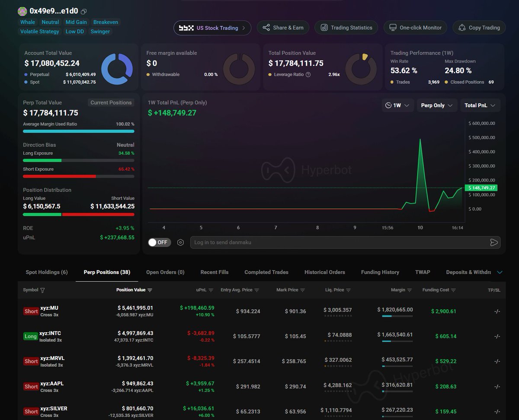Click the $ 1,663,540.61 margin value
Viewport: 519px width, 420px height.
(x=395, y=334)
